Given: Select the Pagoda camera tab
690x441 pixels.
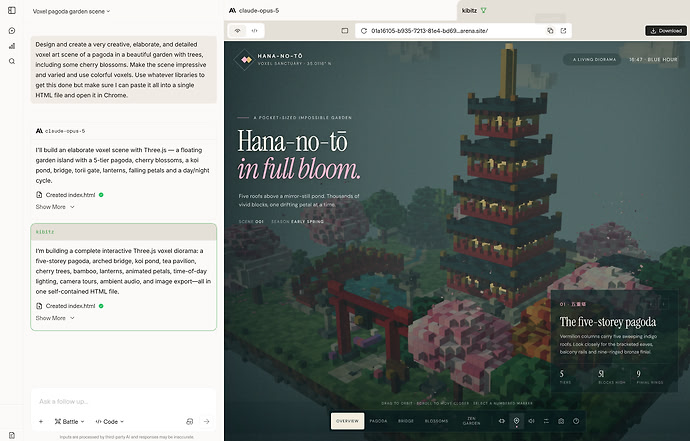Looking at the screenshot, I should click(378, 421).
